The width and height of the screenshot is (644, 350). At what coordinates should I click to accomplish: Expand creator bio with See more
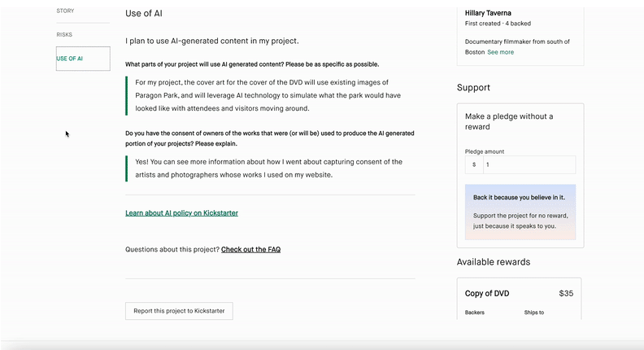click(x=500, y=52)
